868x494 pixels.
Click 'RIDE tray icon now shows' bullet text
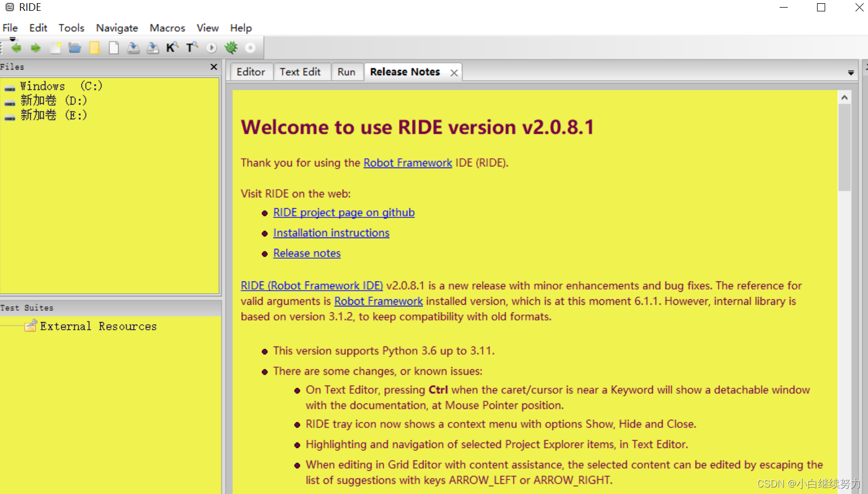tap(501, 424)
